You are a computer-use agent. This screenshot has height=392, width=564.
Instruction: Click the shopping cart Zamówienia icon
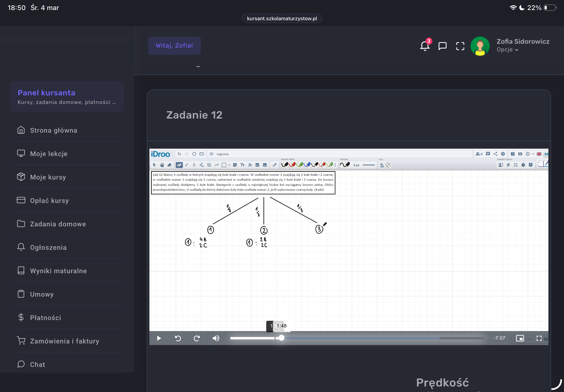pyautogui.click(x=21, y=340)
